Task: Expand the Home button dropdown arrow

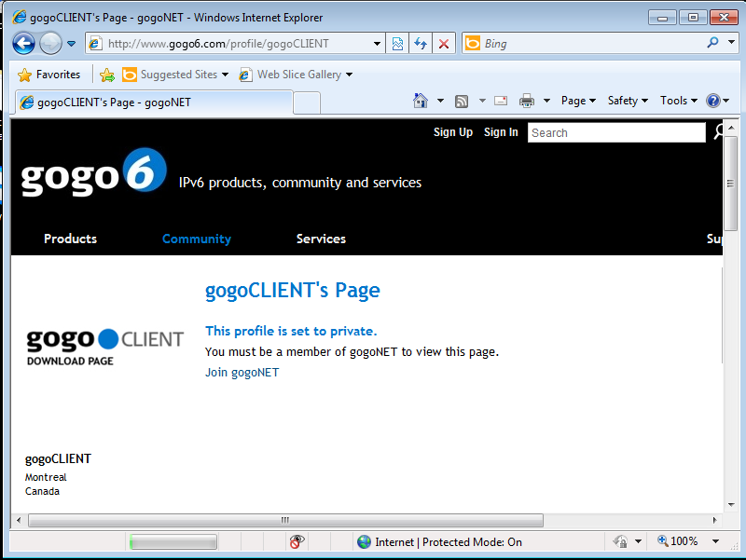Action: coord(440,101)
